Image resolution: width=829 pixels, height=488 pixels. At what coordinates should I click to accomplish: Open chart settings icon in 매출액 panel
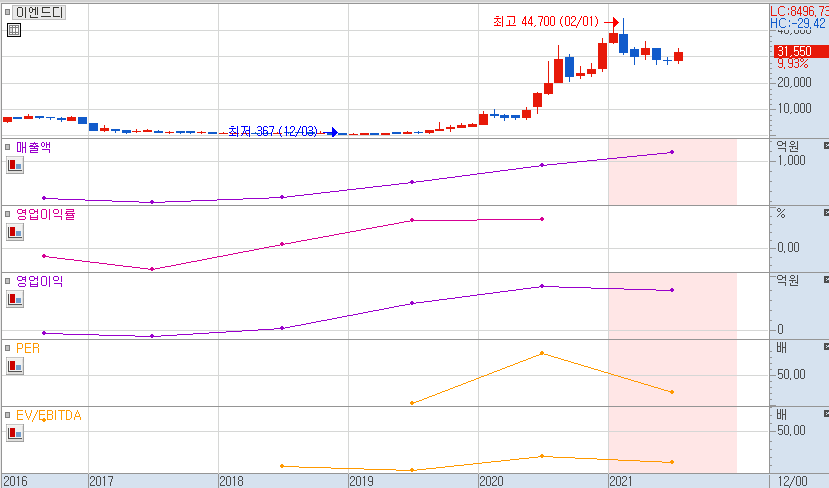[x=15, y=165]
